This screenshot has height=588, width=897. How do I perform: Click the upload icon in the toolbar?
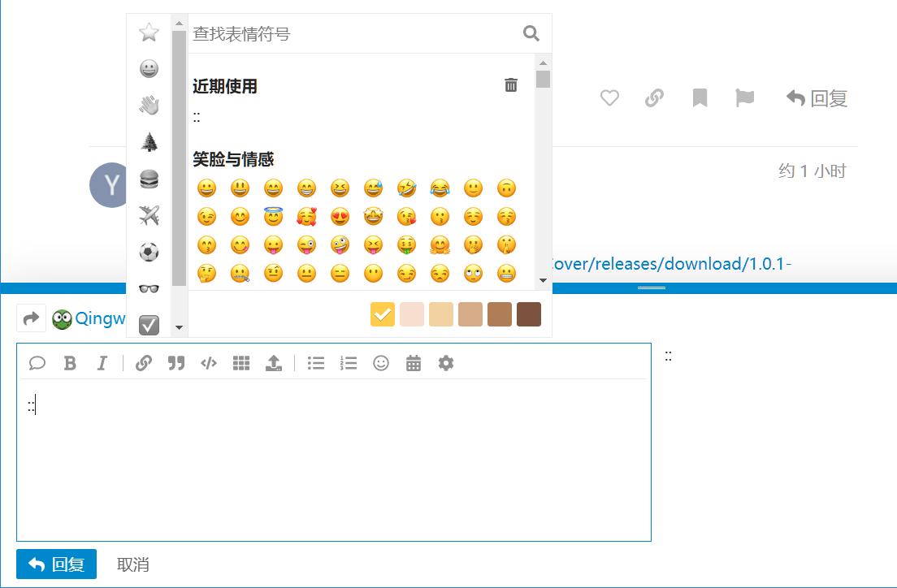coord(273,363)
